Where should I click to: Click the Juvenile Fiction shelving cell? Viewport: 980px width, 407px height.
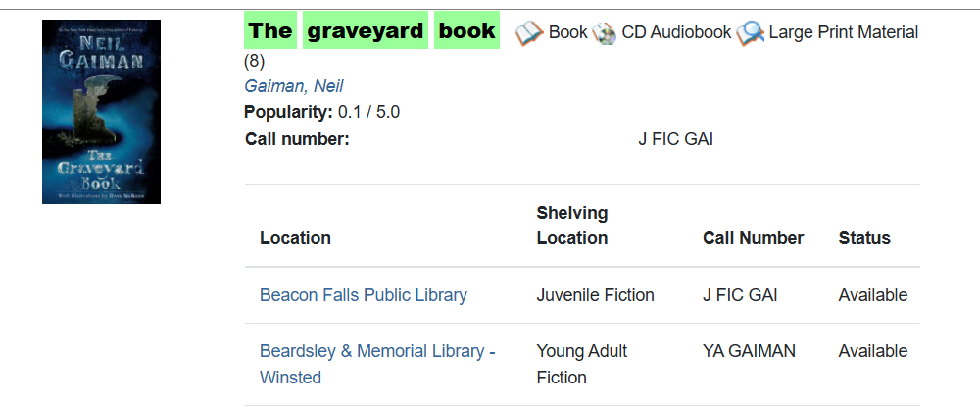pyautogui.click(x=595, y=295)
